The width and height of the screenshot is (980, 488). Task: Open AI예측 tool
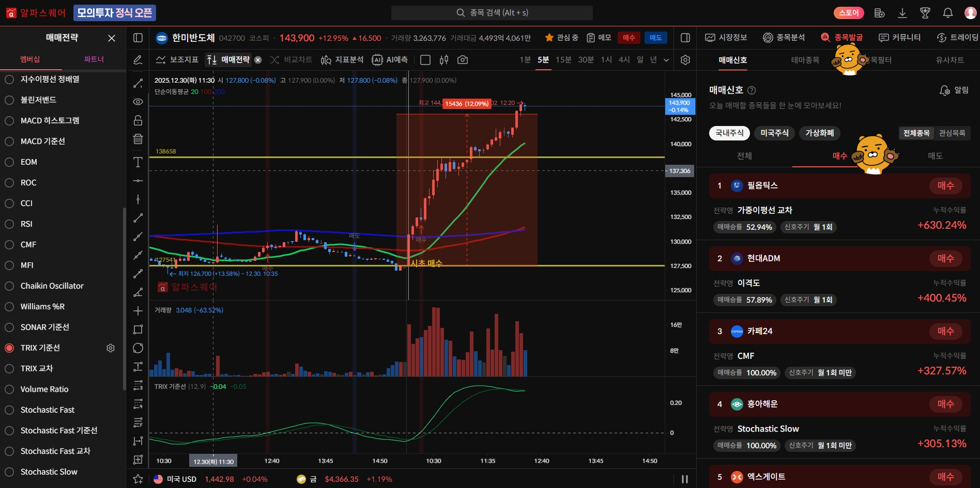pos(390,60)
